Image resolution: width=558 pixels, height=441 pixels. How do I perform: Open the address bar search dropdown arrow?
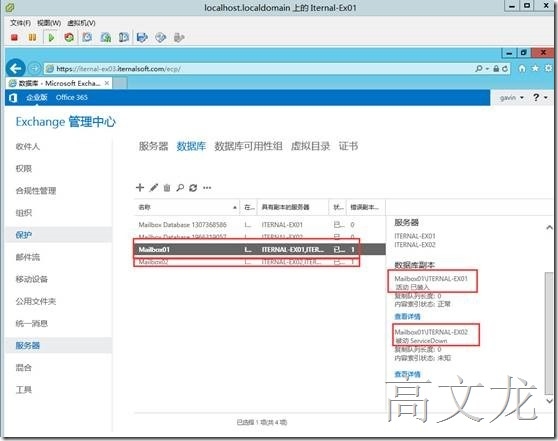tap(487, 69)
